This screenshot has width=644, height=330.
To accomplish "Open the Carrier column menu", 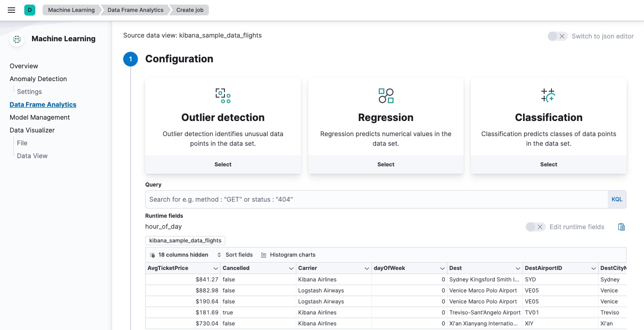I will [366, 268].
